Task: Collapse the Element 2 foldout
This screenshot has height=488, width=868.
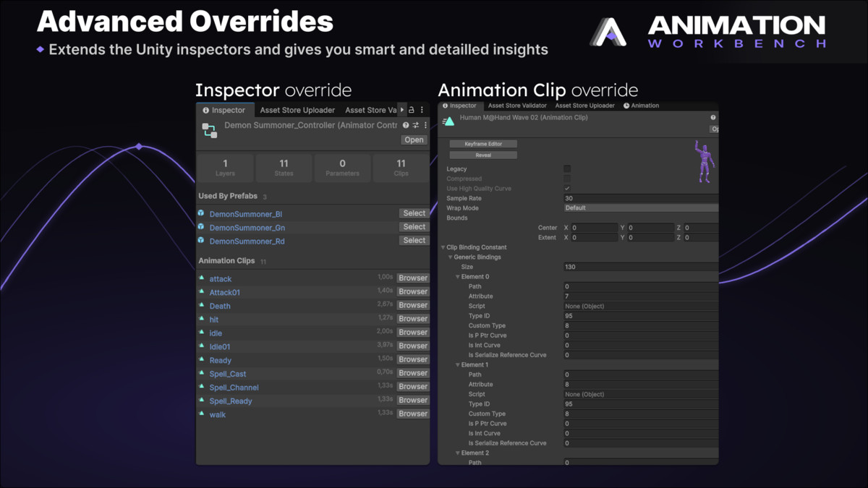Action: pyautogui.click(x=458, y=453)
